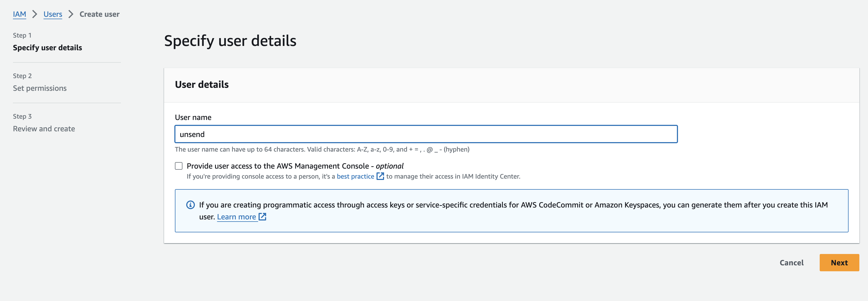Click external link icon after Learn more
Viewport: 868px width, 301px height.
click(x=263, y=217)
